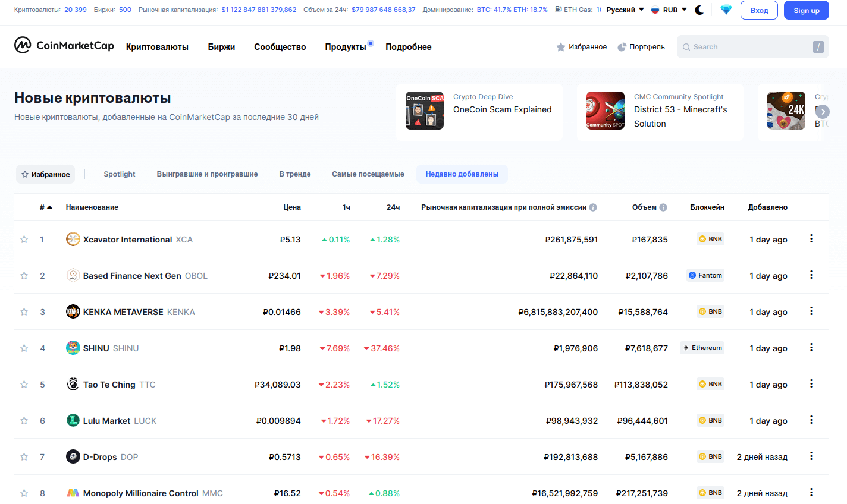Click the Объем column info icon
The width and height of the screenshot is (847, 504).
tap(663, 207)
